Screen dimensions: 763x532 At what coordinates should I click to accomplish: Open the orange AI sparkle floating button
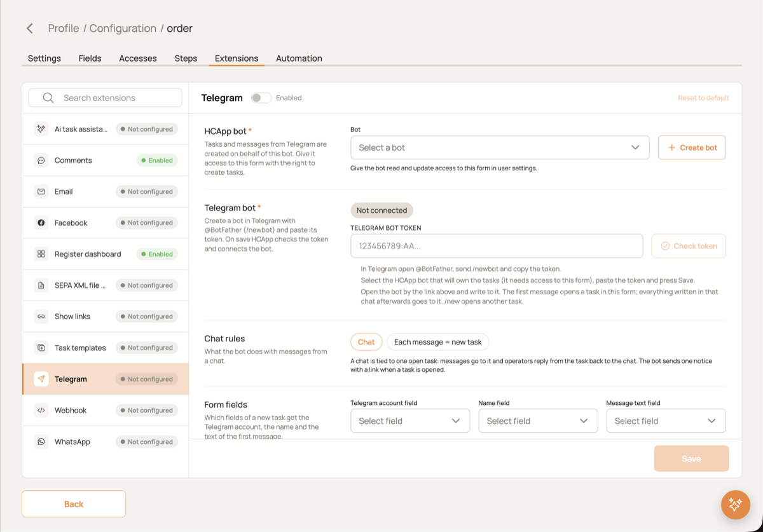pyautogui.click(x=736, y=505)
